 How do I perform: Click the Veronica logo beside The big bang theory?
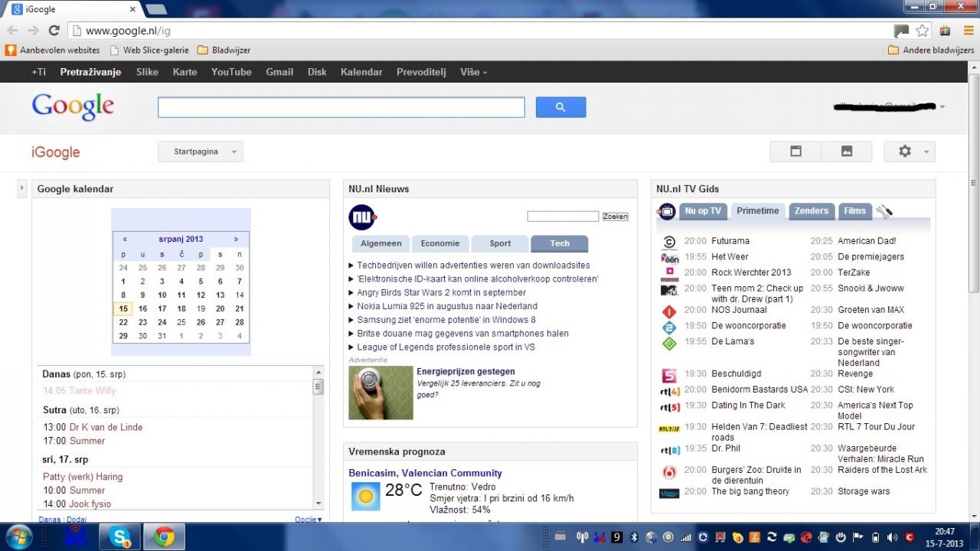(669, 493)
